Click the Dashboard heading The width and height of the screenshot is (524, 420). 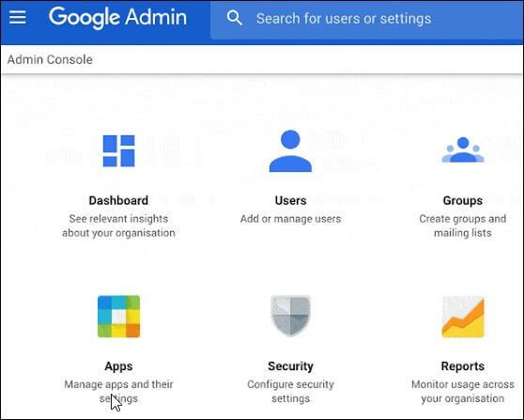[118, 201]
